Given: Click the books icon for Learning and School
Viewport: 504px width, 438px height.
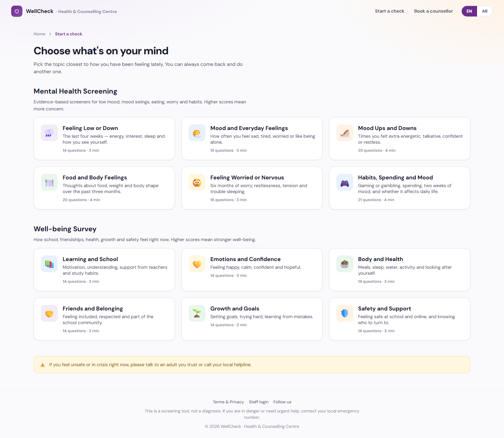Looking at the screenshot, I should tap(49, 264).
